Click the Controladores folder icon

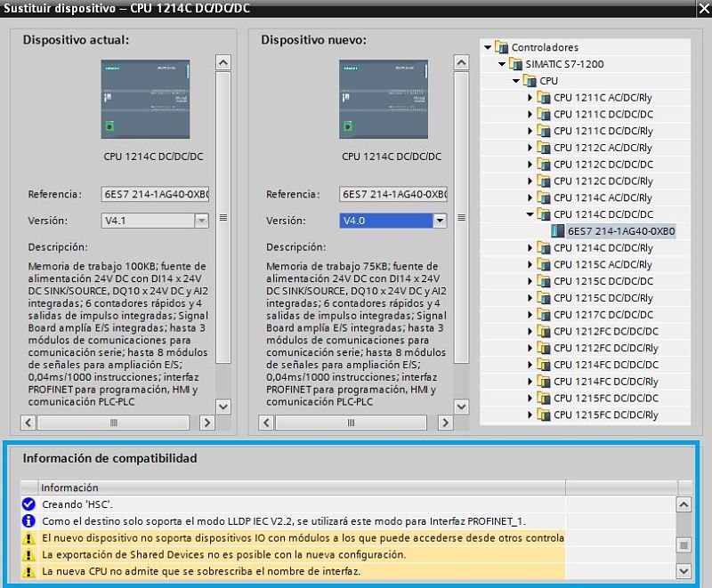501,47
